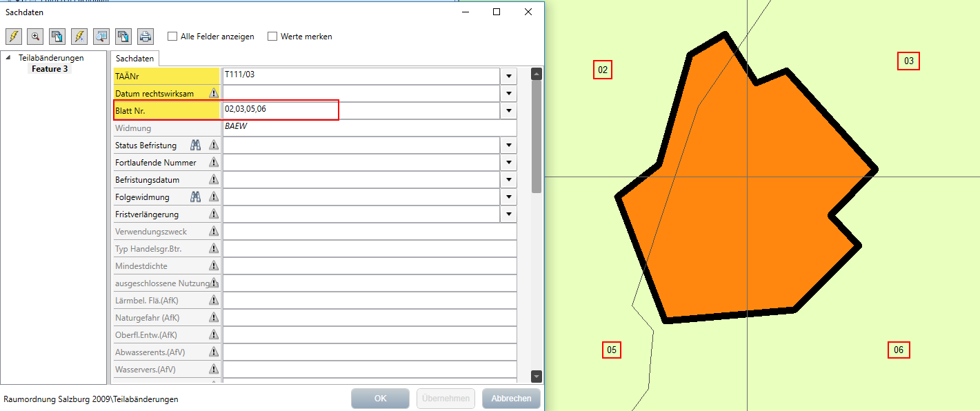Click binoculars icon beside Folgewidmung
The height and width of the screenshot is (411, 980).
click(x=196, y=197)
